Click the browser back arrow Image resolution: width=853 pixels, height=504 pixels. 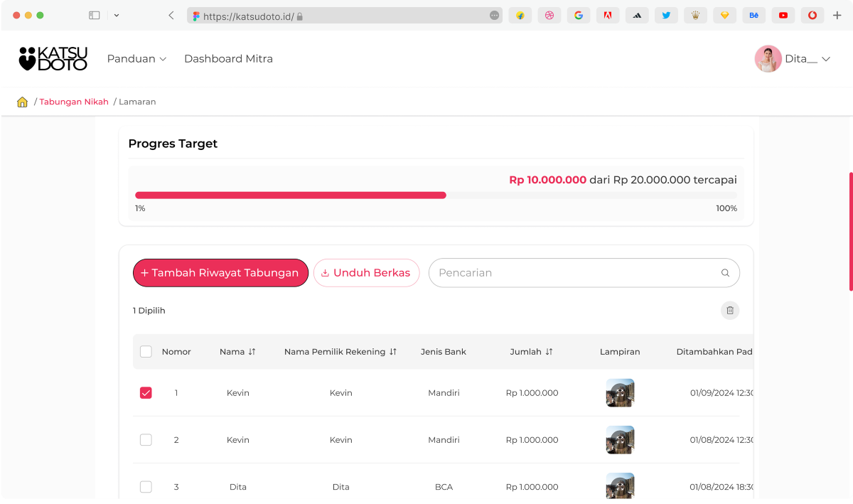click(x=171, y=15)
